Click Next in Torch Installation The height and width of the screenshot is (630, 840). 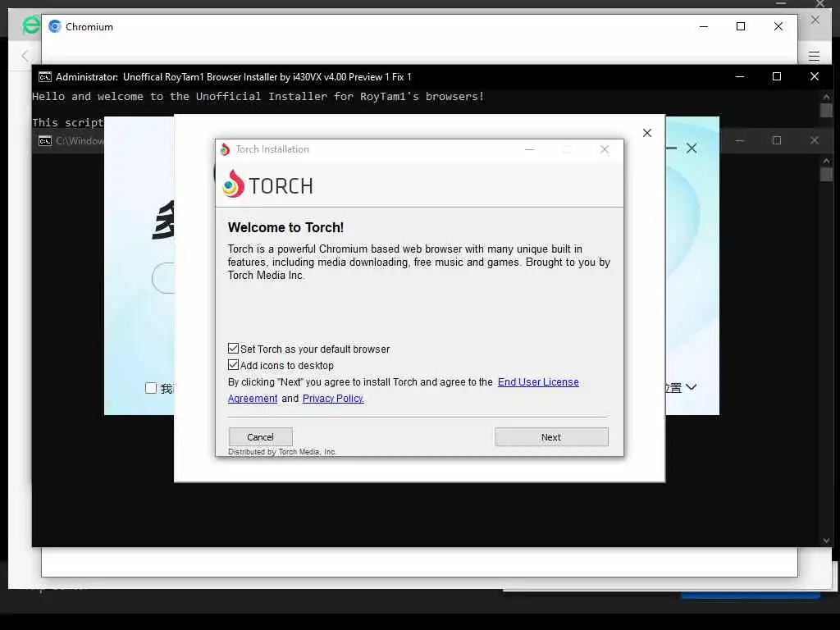551,437
